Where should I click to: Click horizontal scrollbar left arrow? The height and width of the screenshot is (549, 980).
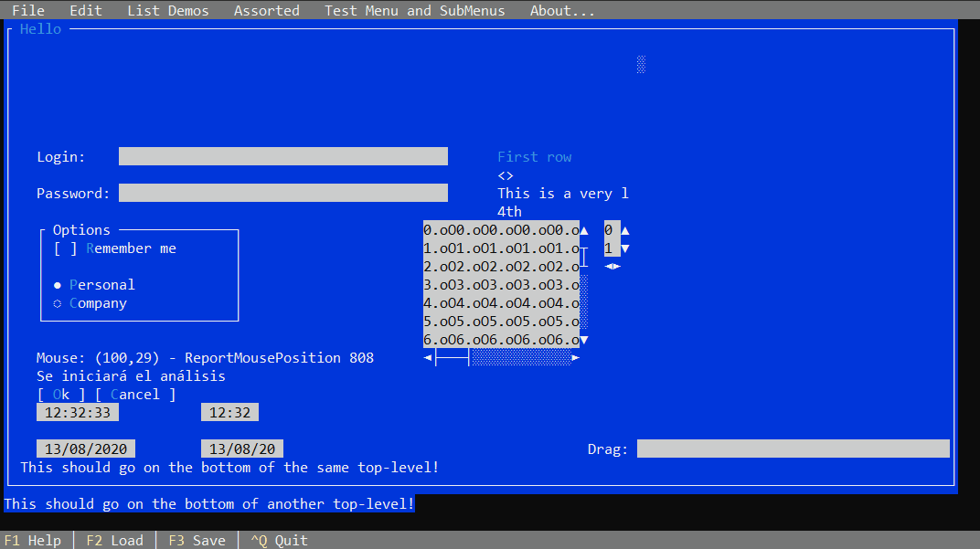[428, 358]
